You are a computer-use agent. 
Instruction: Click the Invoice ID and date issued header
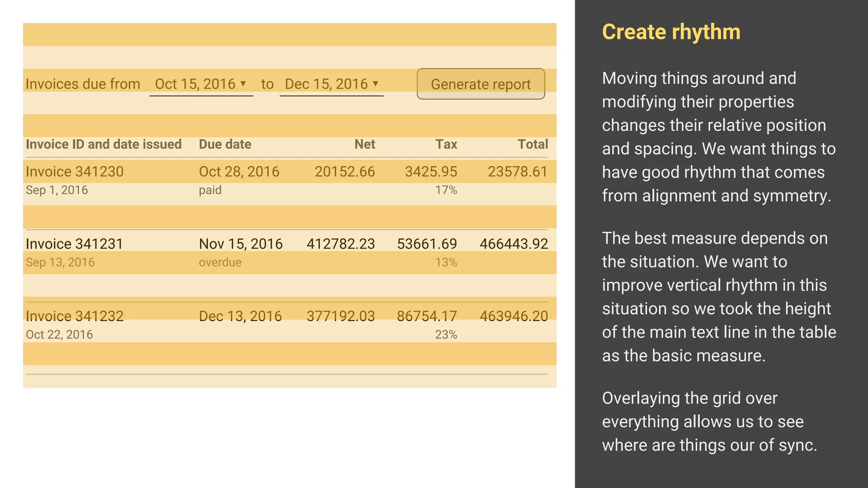tap(103, 144)
